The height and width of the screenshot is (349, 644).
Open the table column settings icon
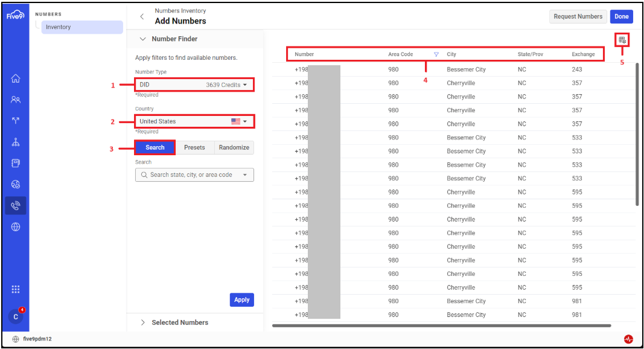tap(622, 40)
